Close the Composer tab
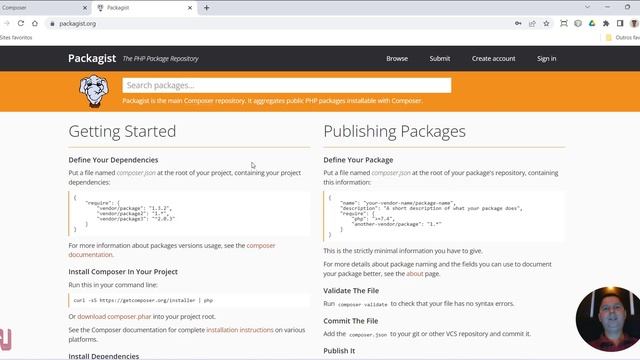The height and width of the screenshot is (360, 640). point(85,8)
